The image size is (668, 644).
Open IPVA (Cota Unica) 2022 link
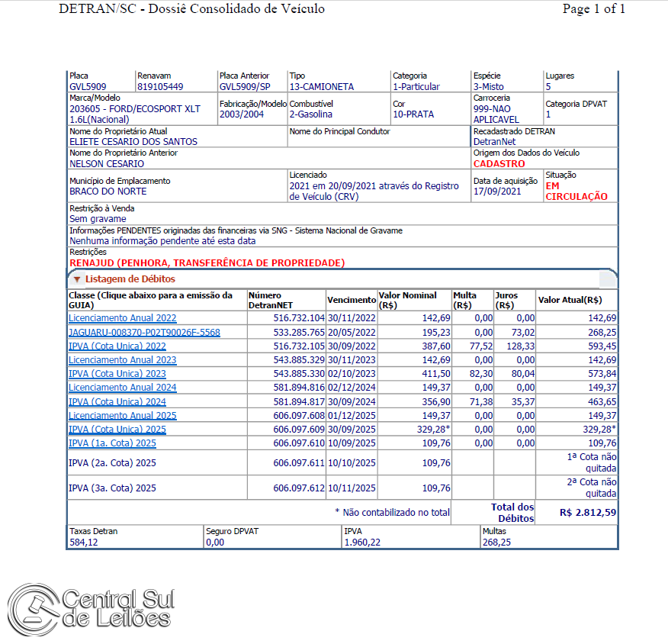point(117,346)
